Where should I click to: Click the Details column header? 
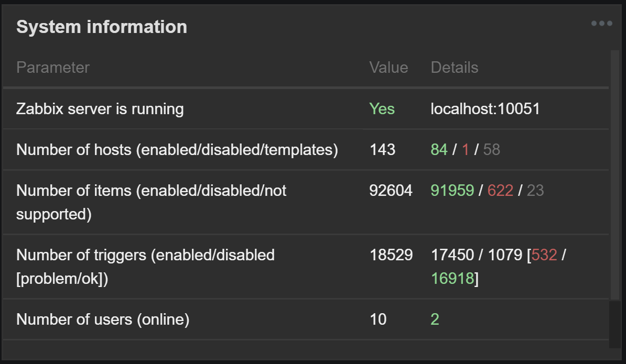pos(455,68)
